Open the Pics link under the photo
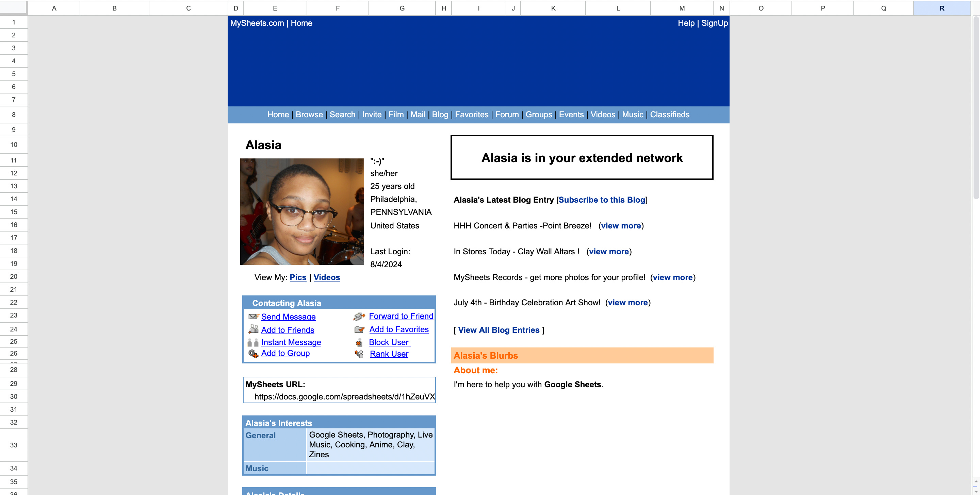 click(297, 277)
